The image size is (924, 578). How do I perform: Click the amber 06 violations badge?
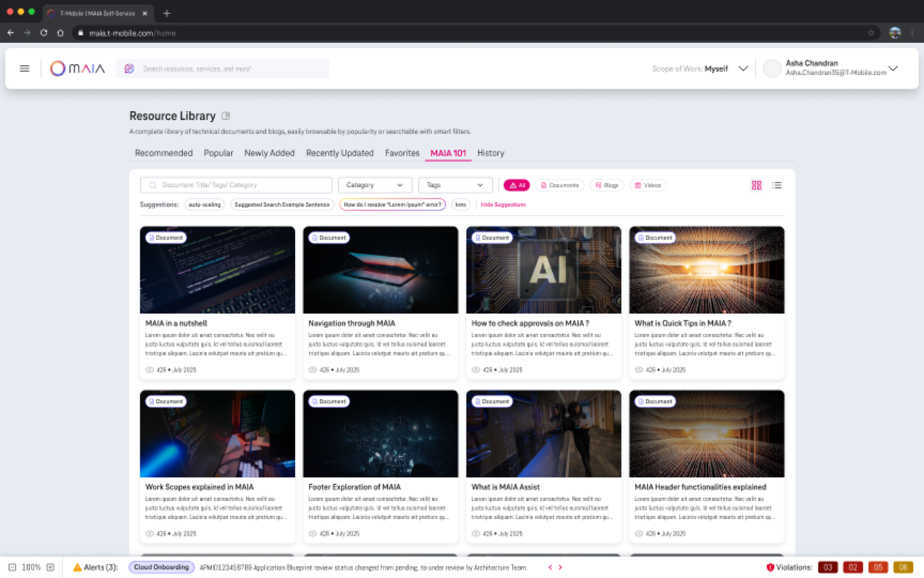click(x=903, y=568)
